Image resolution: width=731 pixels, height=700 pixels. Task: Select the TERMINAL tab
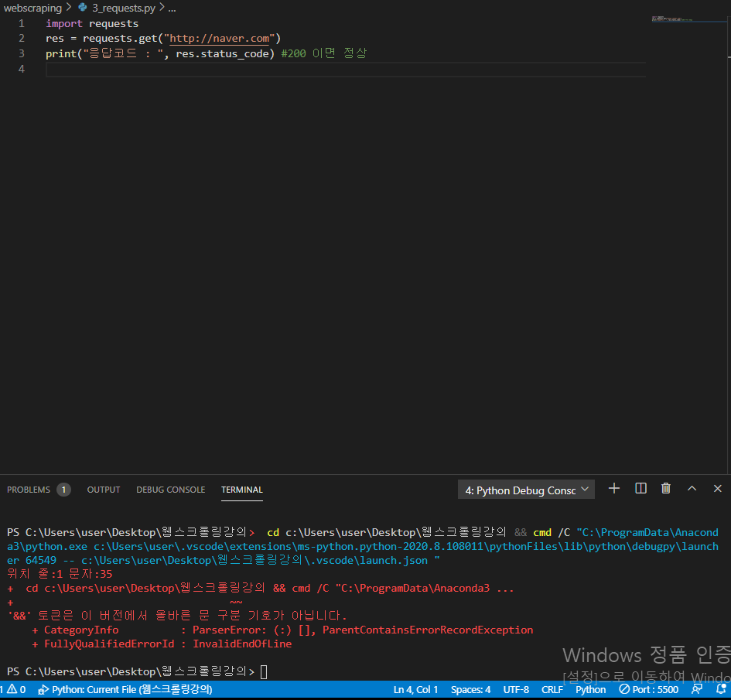tap(242, 490)
